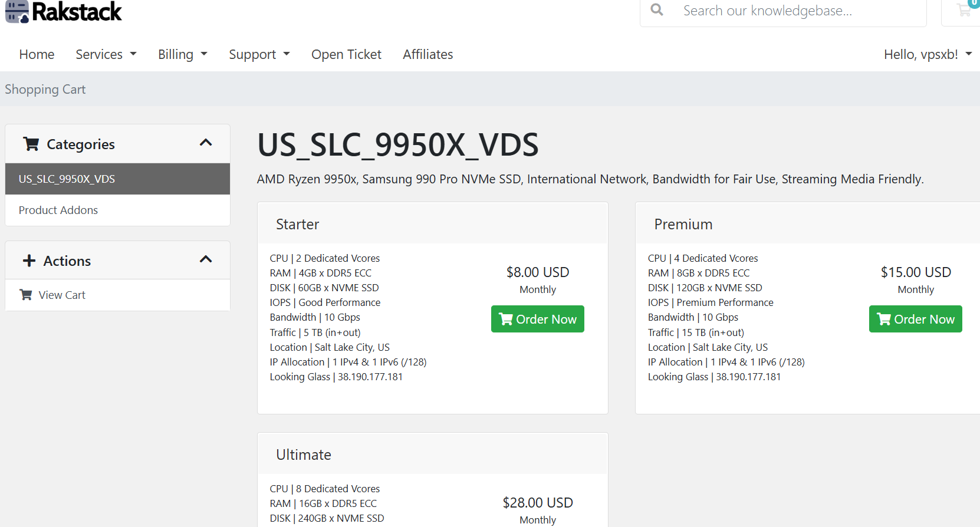The image size is (980, 527).
Task: Collapse the Categories panel chevron
Action: pyautogui.click(x=206, y=143)
